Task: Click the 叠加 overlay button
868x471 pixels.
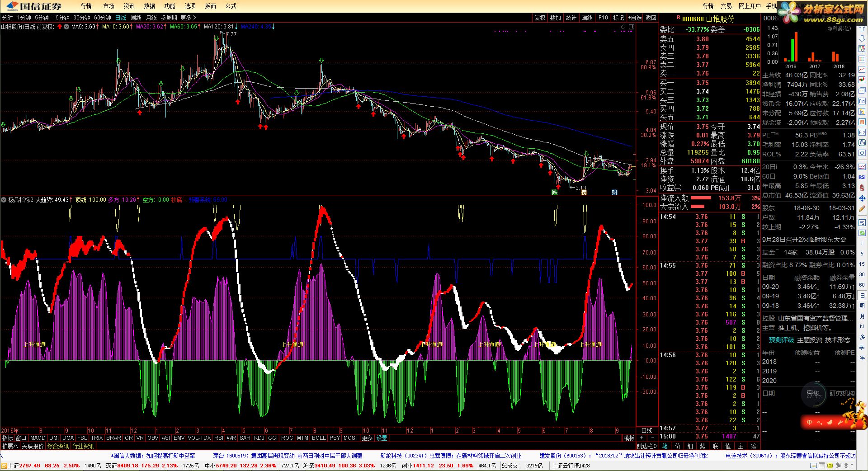Action: [555, 18]
